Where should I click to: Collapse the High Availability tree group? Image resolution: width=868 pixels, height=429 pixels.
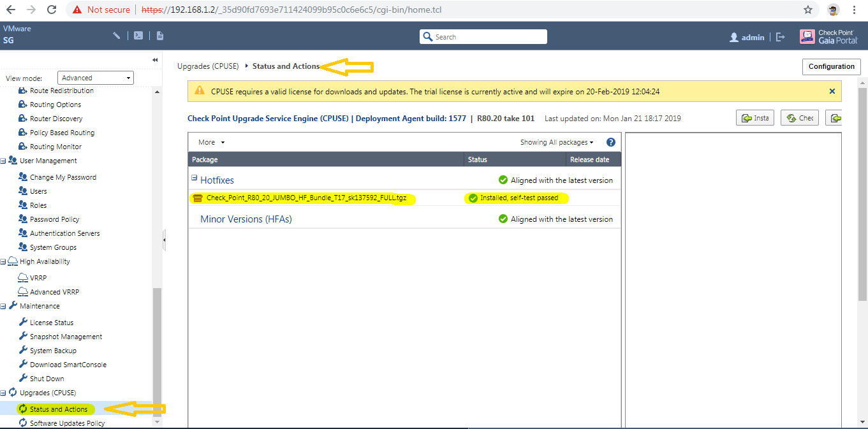(4, 261)
